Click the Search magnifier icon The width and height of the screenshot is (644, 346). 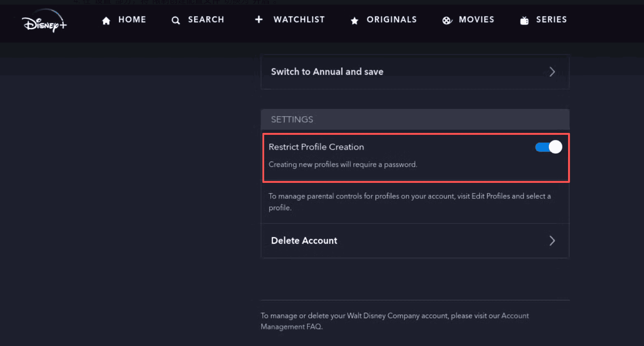point(176,20)
